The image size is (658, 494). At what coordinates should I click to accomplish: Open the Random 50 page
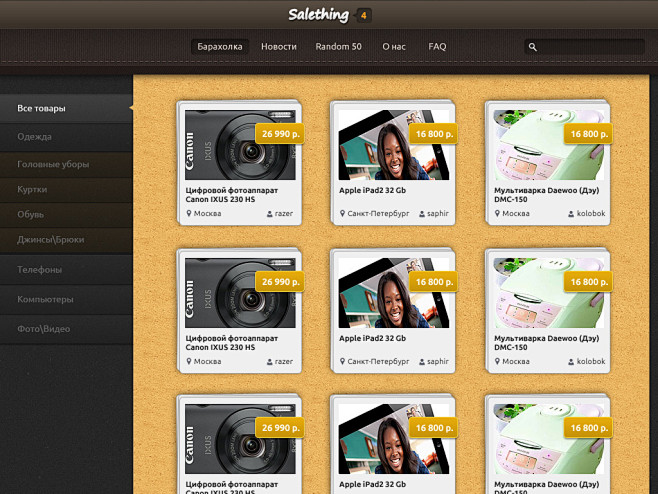click(338, 47)
